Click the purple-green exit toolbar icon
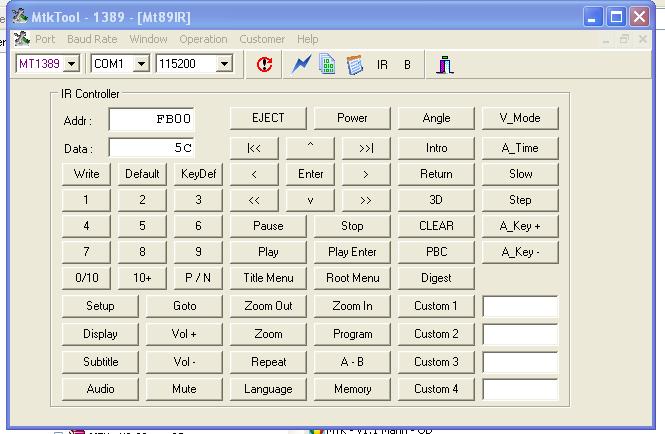Screen dimensions: 665x434 [x=445, y=64]
